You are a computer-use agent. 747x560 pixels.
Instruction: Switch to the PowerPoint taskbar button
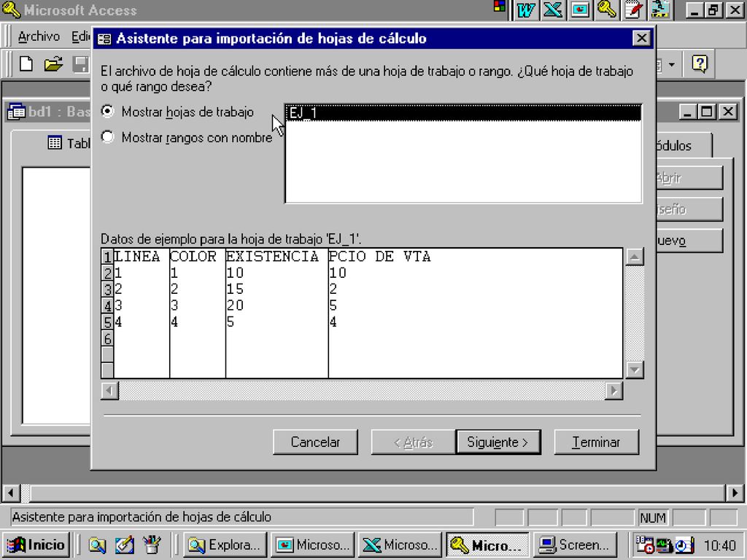click(x=312, y=545)
